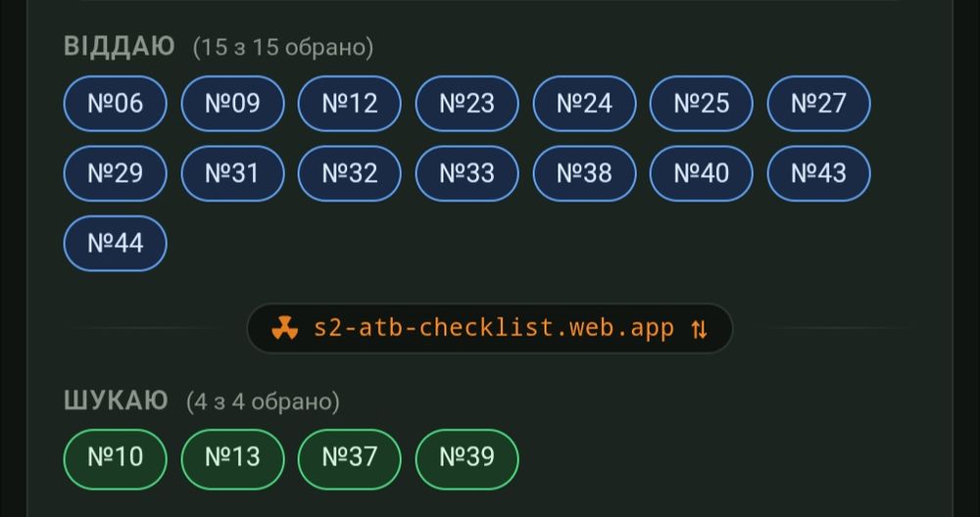The width and height of the screenshot is (980, 517).
Task: Tap the green wanted chip №37
Action: pos(350,457)
